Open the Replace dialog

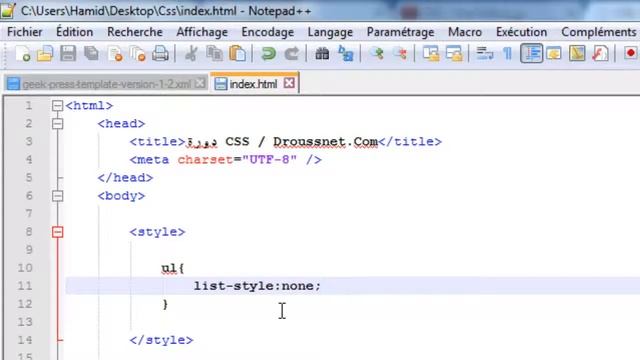tap(345, 53)
